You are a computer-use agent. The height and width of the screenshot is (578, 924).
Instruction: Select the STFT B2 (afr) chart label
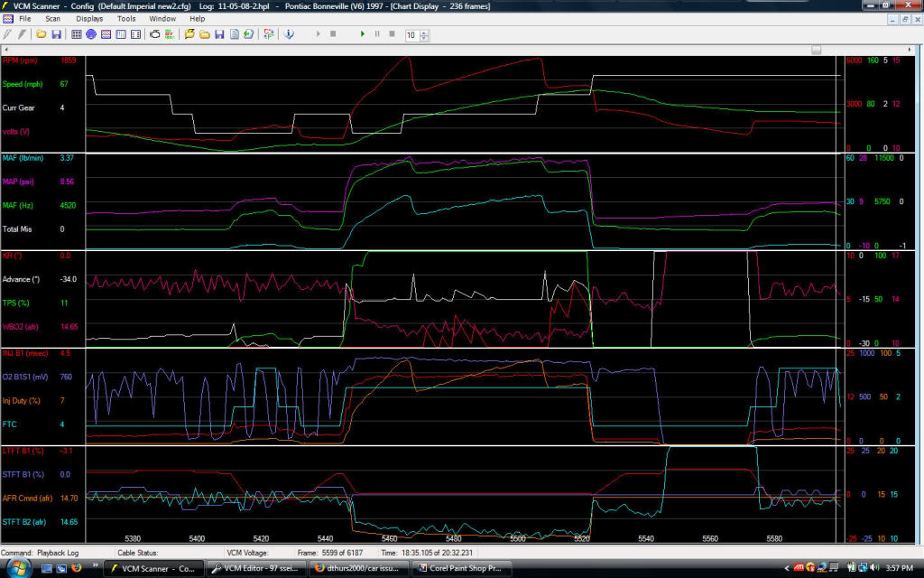tap(24, 521)
